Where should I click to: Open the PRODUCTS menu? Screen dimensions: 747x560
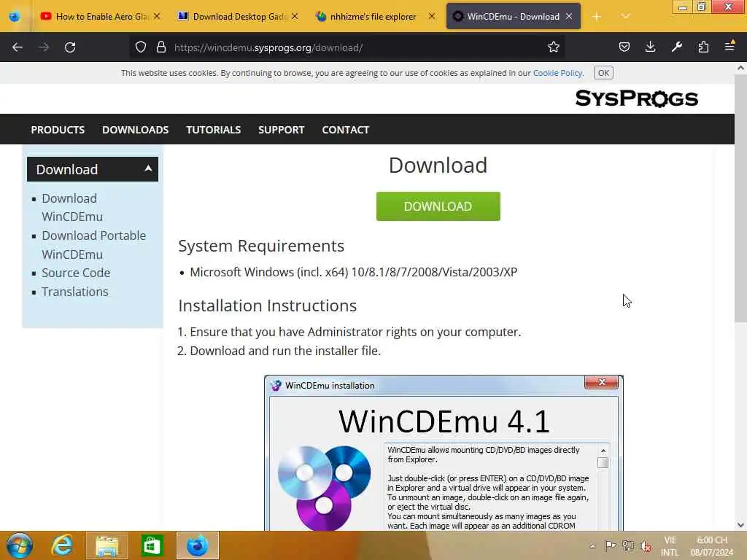tap(58, 130)
